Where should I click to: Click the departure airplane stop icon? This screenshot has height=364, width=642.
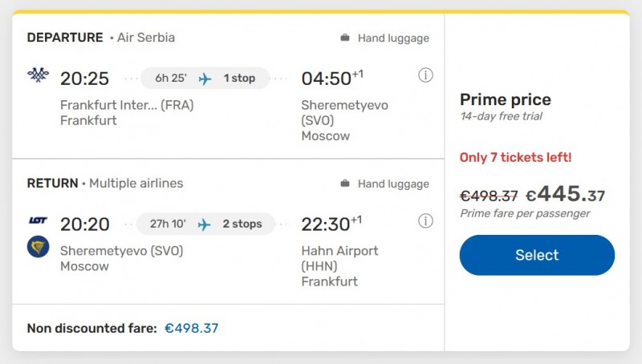click(205, 79)
